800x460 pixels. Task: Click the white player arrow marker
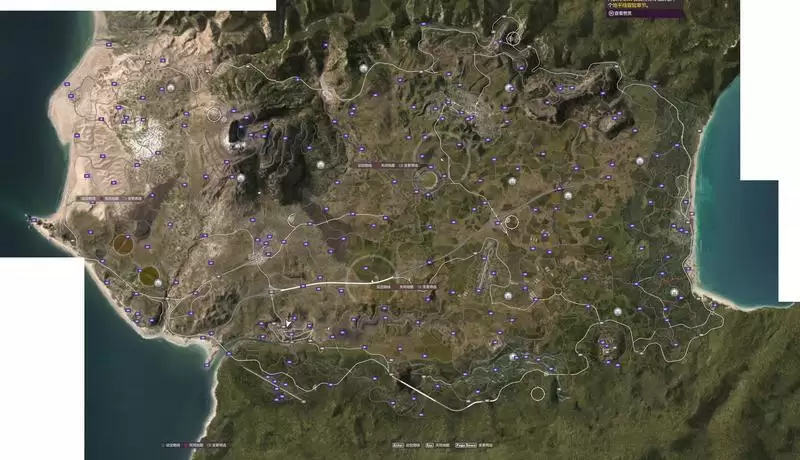click(x=289, y=322)
